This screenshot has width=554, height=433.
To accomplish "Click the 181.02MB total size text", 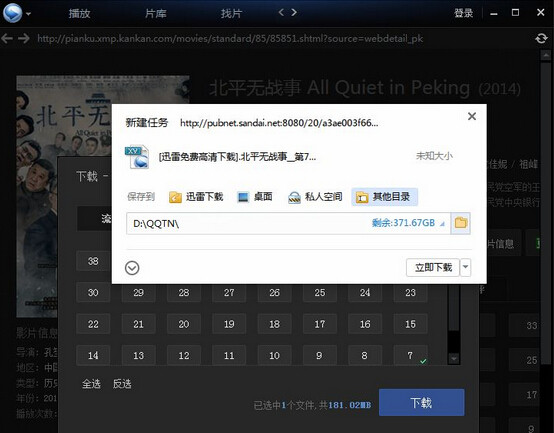I will pos(349,405).
